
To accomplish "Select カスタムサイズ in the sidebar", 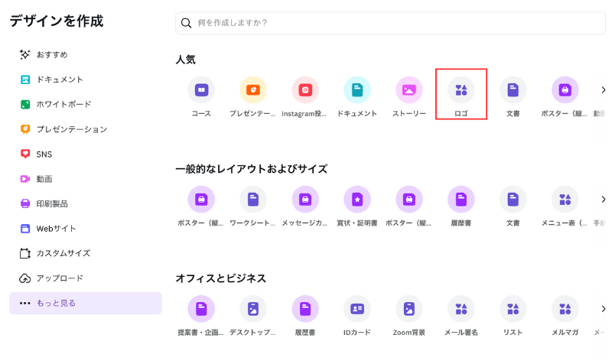I will tap(63, 253).
